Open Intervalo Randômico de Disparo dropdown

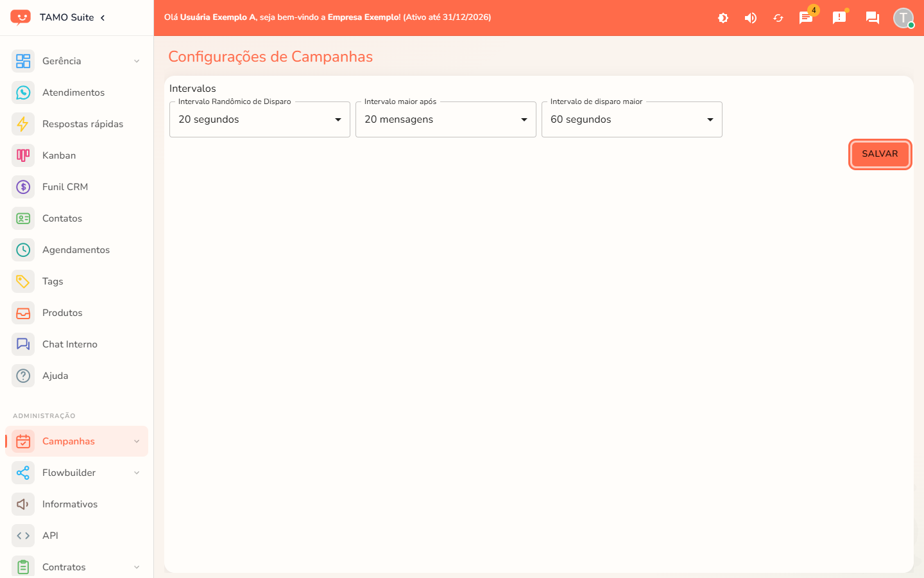click(260, 119)
